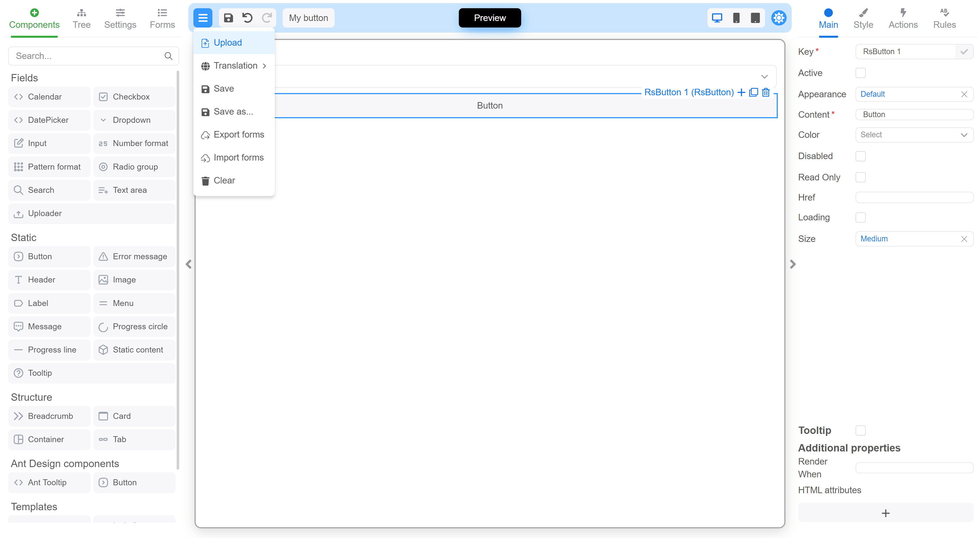Click the undo arrow icon
Viewport: 980px width, 538px height.
[247, 18]
